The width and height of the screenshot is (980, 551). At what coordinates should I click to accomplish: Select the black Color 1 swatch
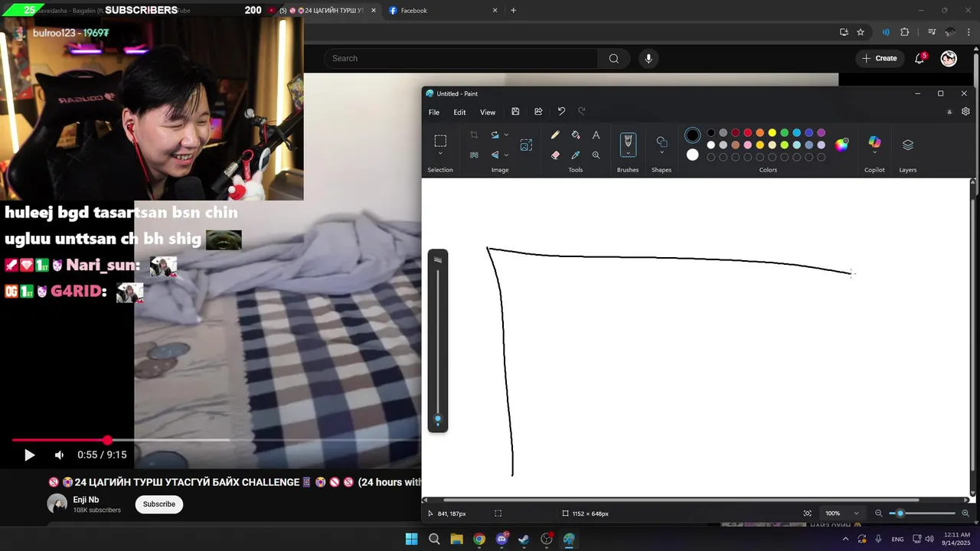point(692,135)
